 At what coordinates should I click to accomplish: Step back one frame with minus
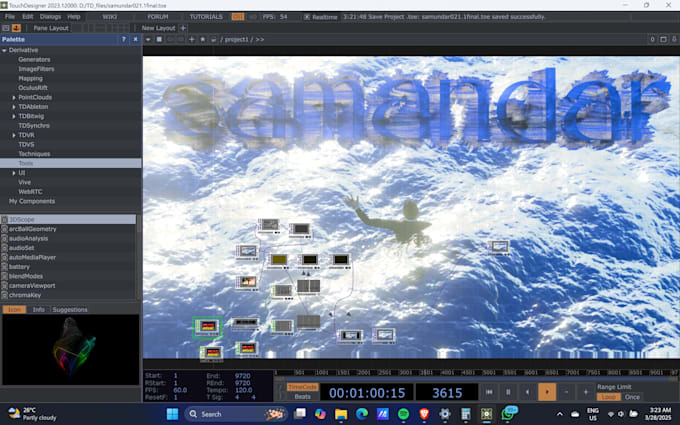point(566,392)
